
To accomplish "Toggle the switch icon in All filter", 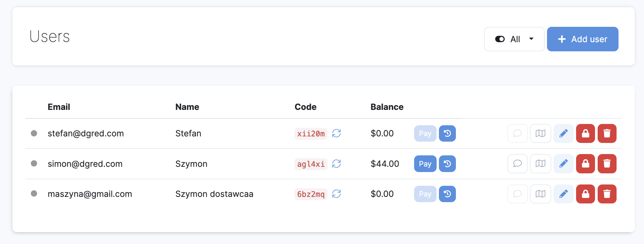I will pyautogui.click(x=500, y=39).
